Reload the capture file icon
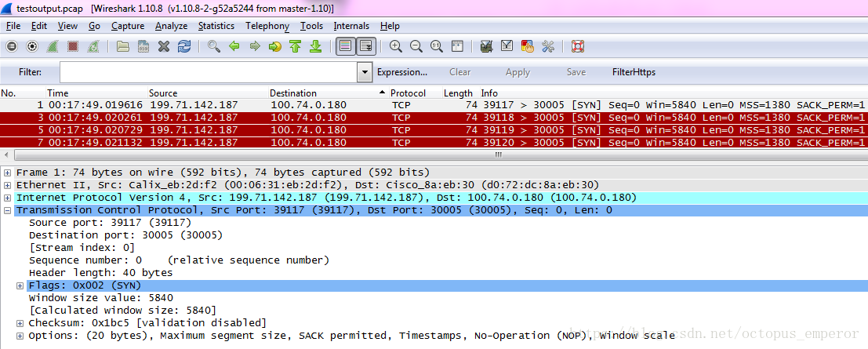This screenshot has width=868, height=349. 184,47
